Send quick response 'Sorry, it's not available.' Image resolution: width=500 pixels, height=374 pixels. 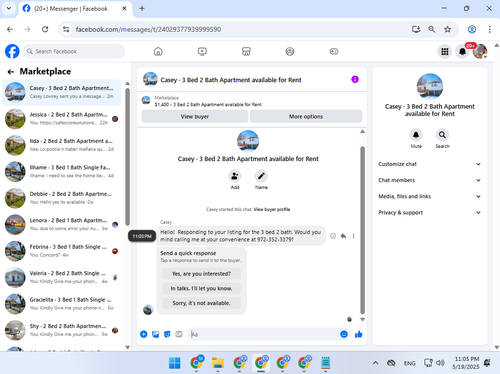(201, 303)
